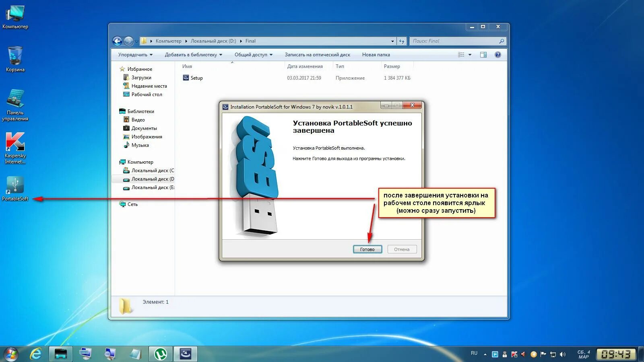Open the Windows Start orb
The height and width of the screenshot is (362, 644).
click(11, 354)
